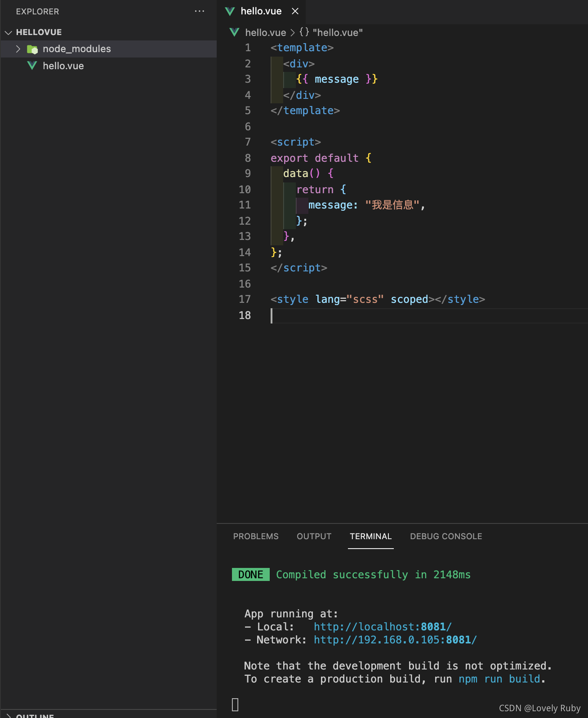Click the closing script tag on line 15

pos(299,268)
